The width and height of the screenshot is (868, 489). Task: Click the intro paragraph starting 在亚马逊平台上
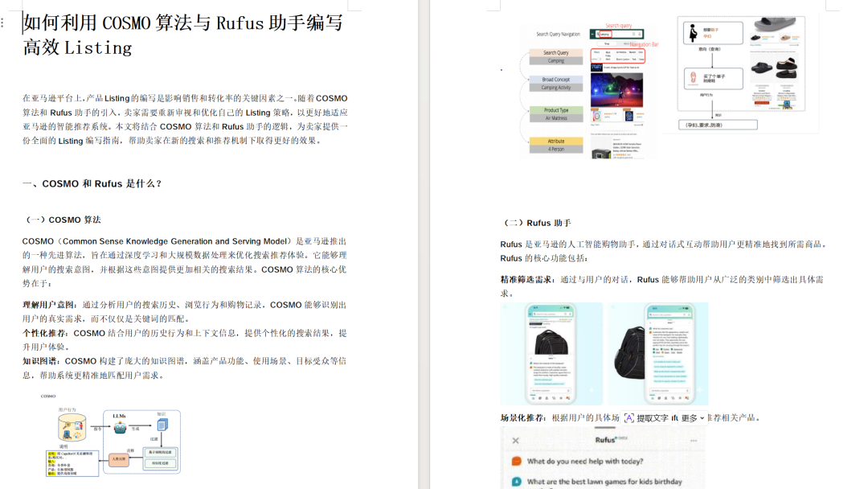click(x=185, y=120)
